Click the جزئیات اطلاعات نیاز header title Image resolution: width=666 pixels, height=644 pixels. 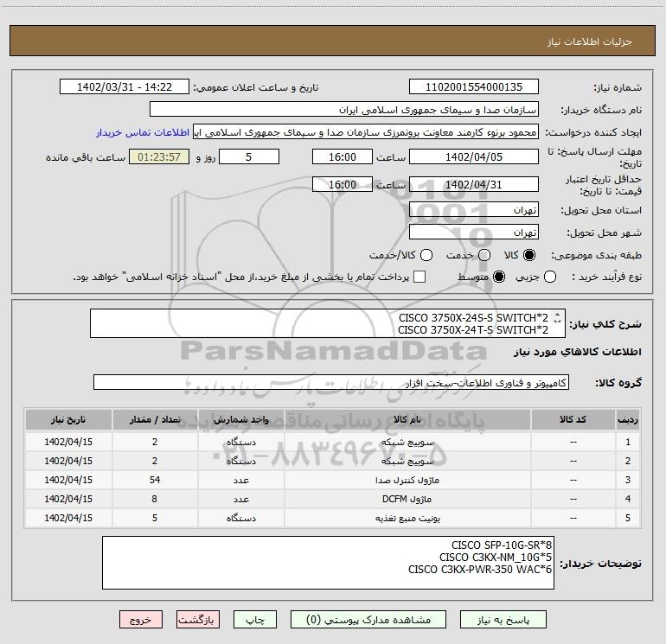click(x=590, y=41)
